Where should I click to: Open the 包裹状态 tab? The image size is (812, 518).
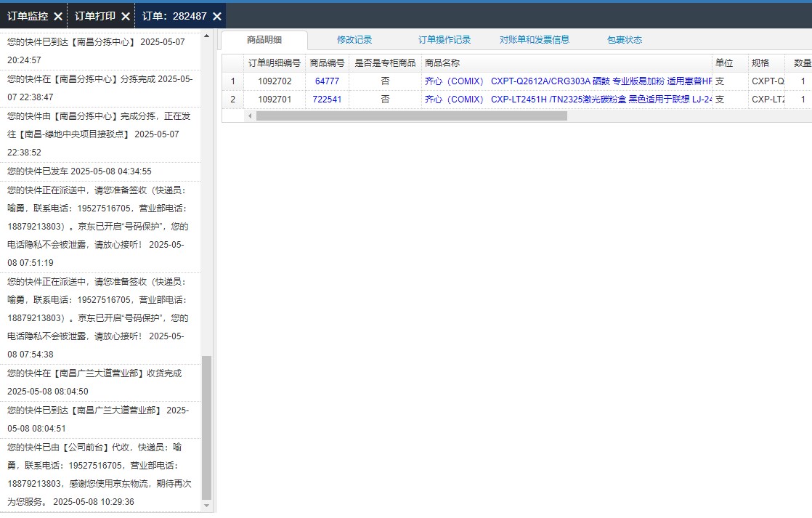click(x=625, y=40)
